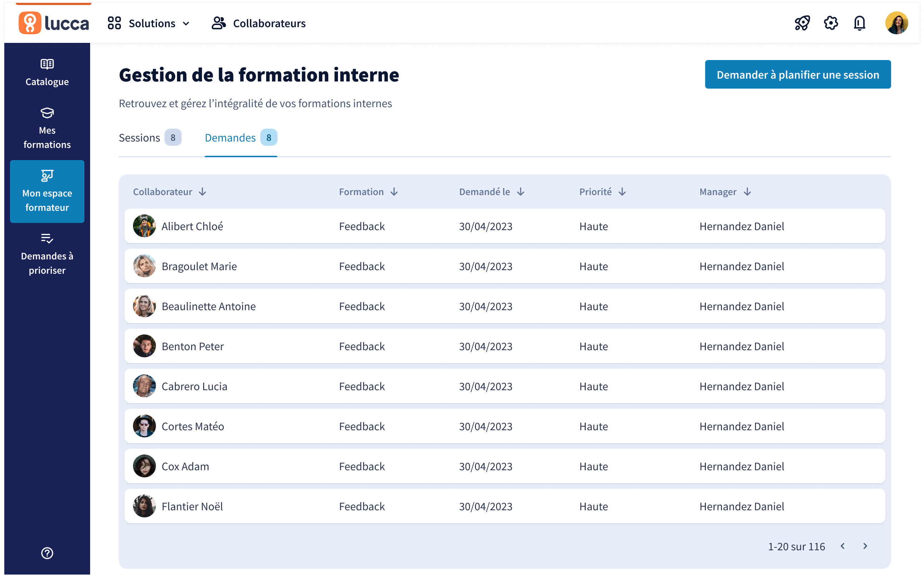
Task: Open the rocket icon in the top bar
Action: pos(802,23)
